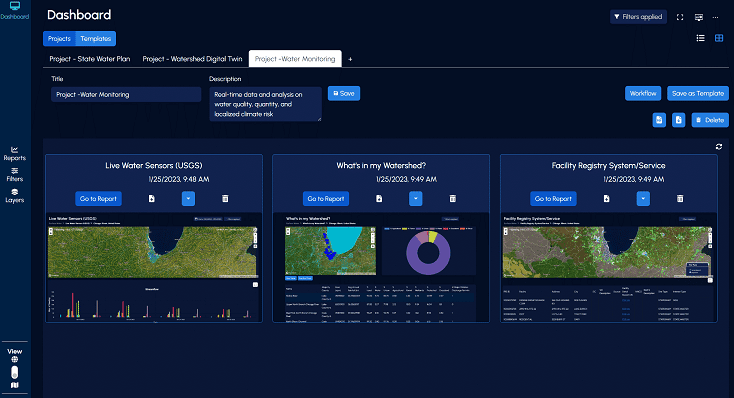Delete the project with Delete button
The width and height of the screenshot is (734, 398).
pos(710,120)
